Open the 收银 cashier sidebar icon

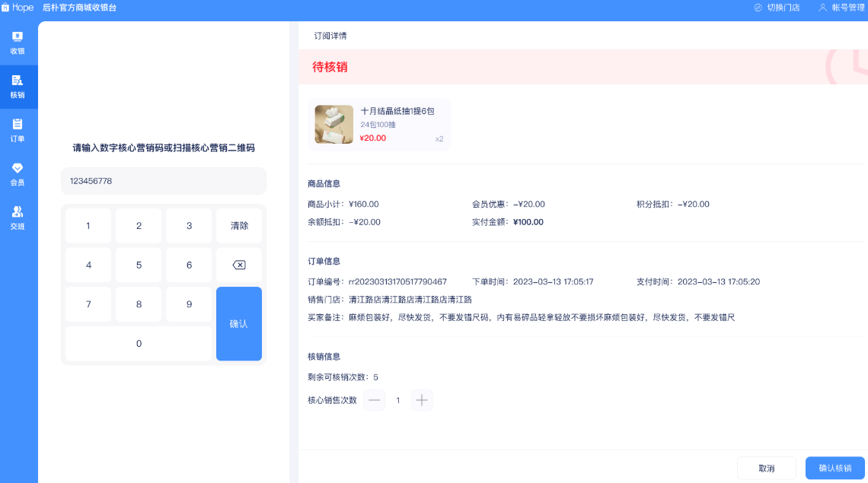point(18,37)
